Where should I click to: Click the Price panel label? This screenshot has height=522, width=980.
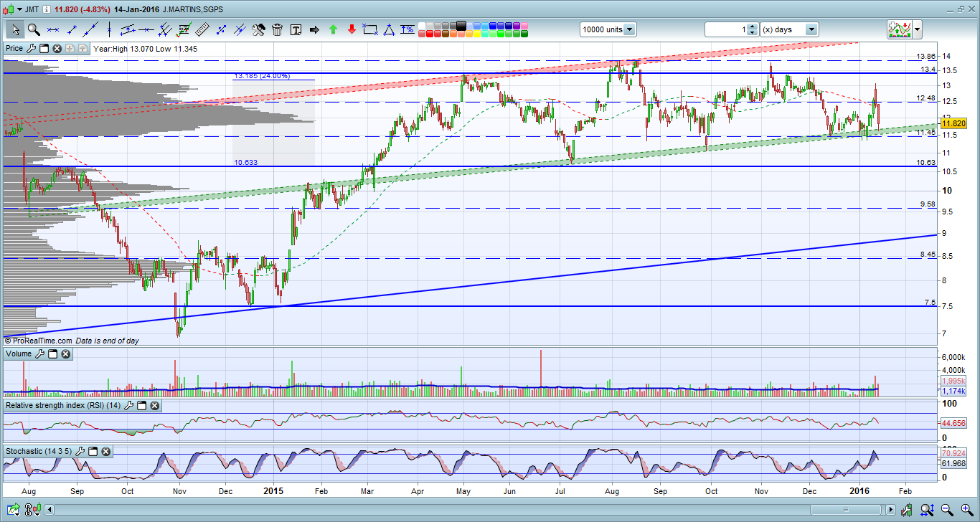tap(14, 49)
